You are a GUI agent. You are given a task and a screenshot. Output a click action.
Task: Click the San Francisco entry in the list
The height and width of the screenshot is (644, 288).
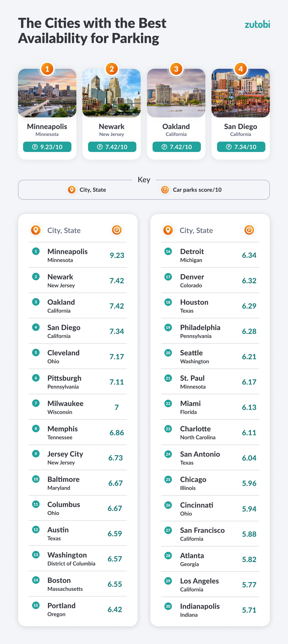202,530
